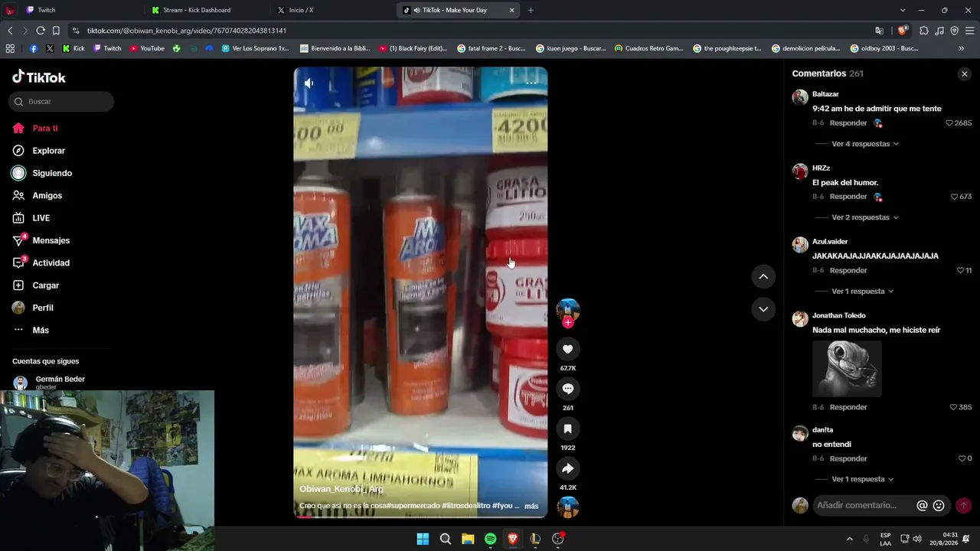Close the Comentarios panel

965,73
